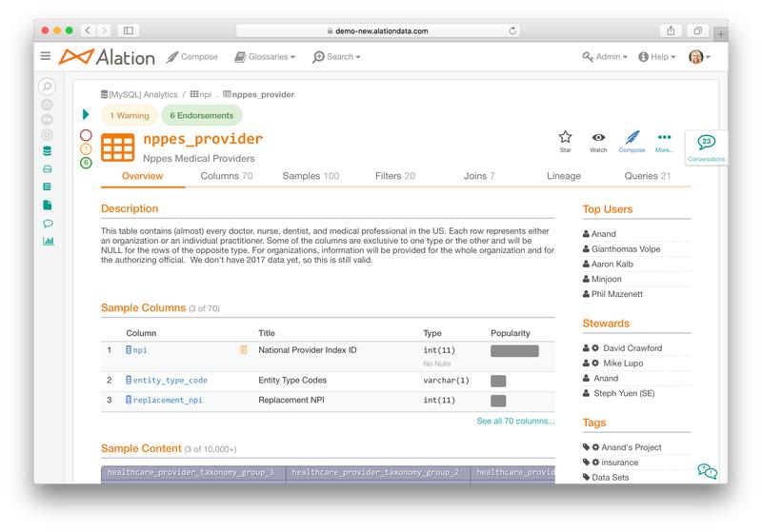Open the replacement_npi column link
This screenshot has height=532, width=762.
coord(164,400)
